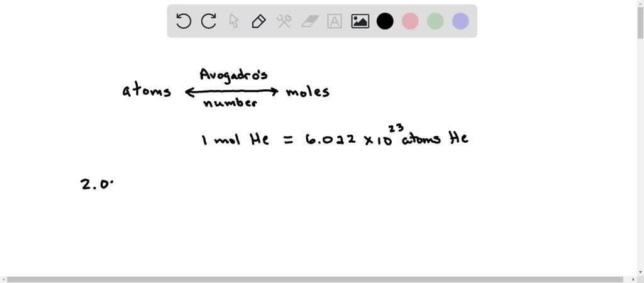Screen dimensions: 644x283
Task: Click the vertical scrollbar up arrow
Action: [640, 3]
